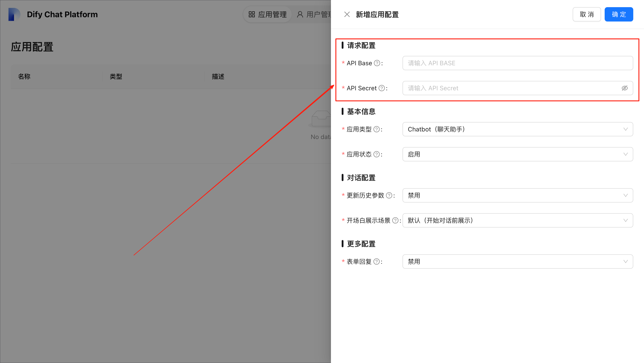Click the 应用状态 question mark icon

click(376, 154)
